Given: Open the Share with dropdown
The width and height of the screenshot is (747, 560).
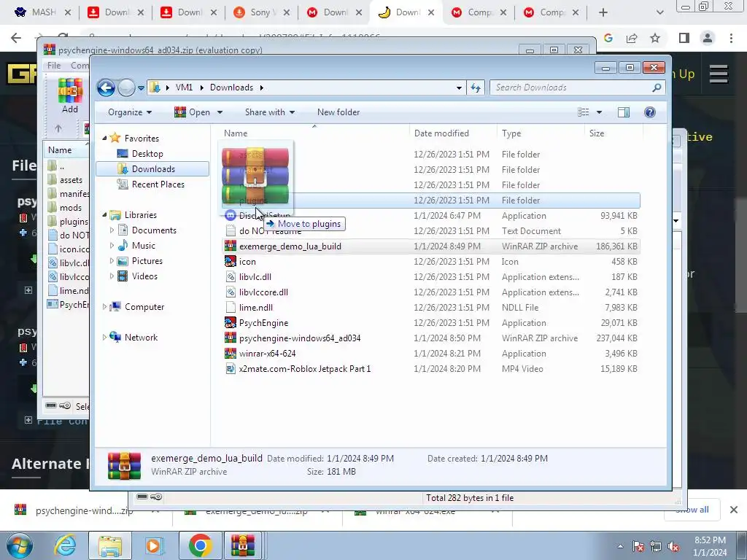Looking at the screenshot, I should pos(270,112).
